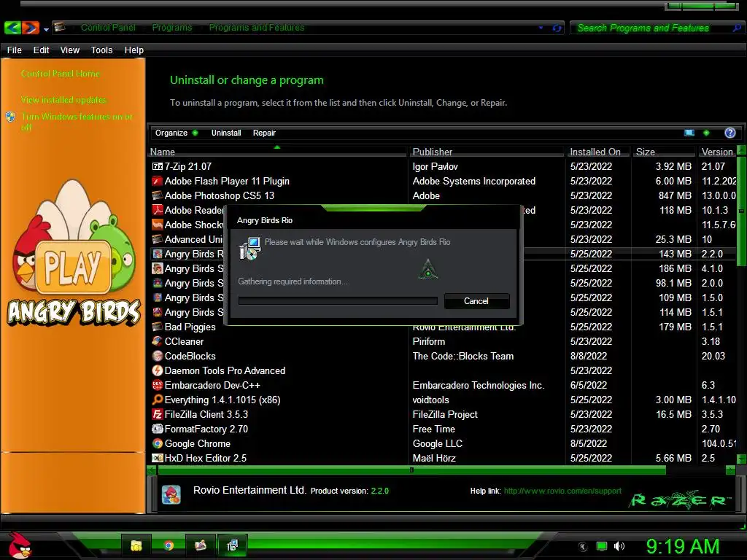Select the FormatFactory 2.70 icon
This screenshot has width=747, height=560.
coord(158,429)
